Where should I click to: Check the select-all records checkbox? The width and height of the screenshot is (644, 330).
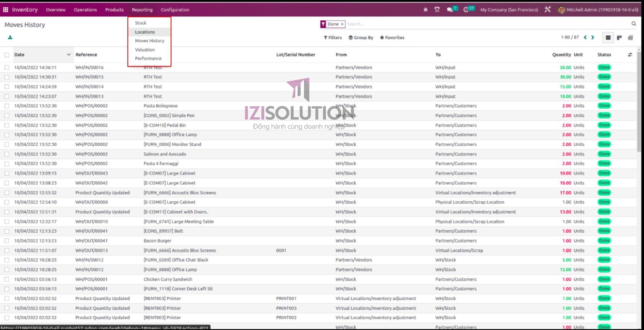coord(7,55)
